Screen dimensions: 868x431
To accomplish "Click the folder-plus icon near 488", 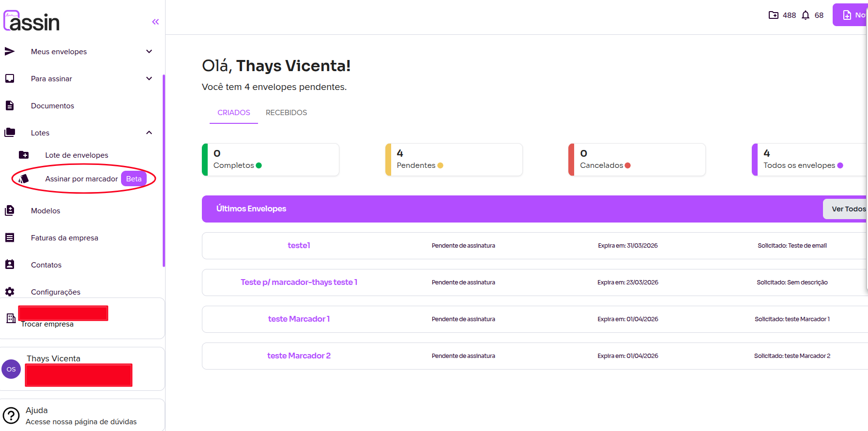I will [773, 15].
